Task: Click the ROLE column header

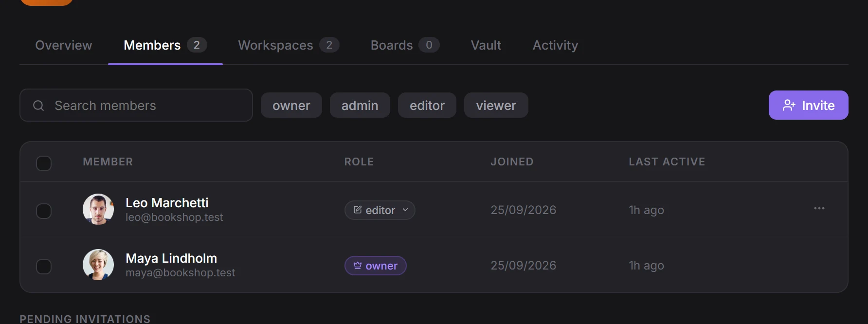Action: click(359, 162)
